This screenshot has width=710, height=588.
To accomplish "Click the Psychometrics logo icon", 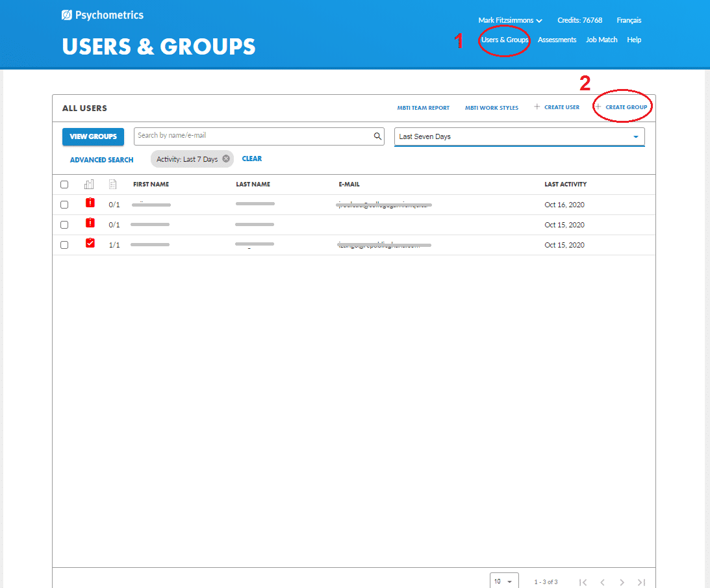I will [67, 15].
